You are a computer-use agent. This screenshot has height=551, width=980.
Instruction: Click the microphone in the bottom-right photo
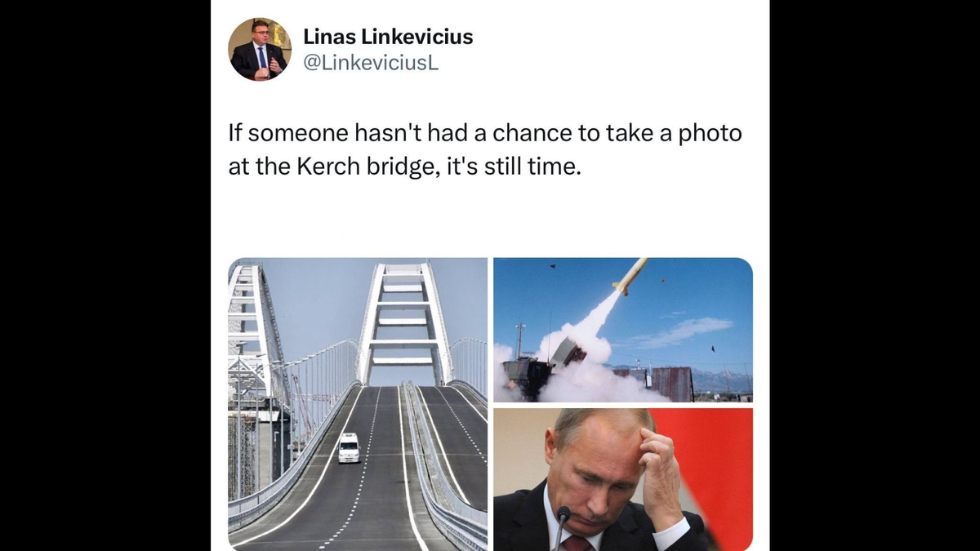coord(561,527)
